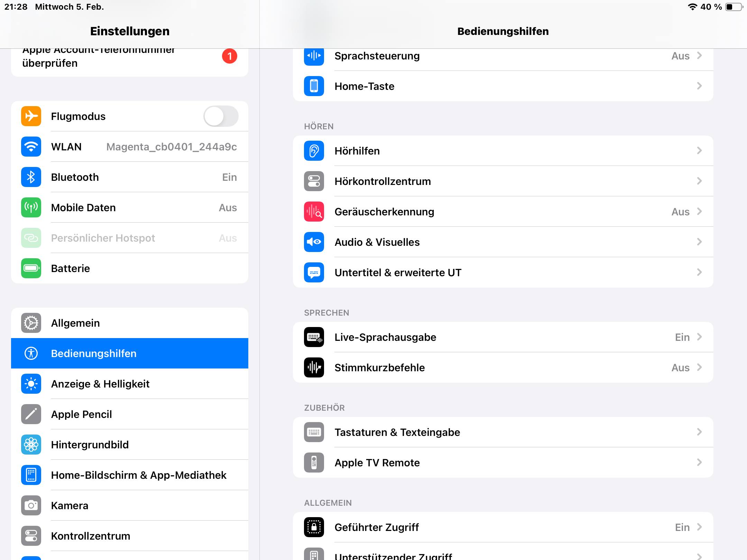Tap the Allgemein gear icon
The height and width of the screenshot is (560, 747).
click(31, 323)
